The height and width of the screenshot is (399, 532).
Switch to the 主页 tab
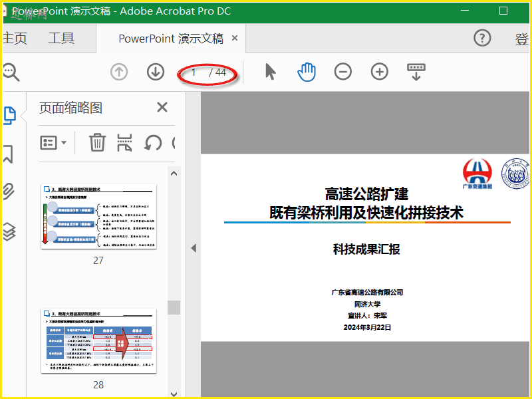pos(15,38)
